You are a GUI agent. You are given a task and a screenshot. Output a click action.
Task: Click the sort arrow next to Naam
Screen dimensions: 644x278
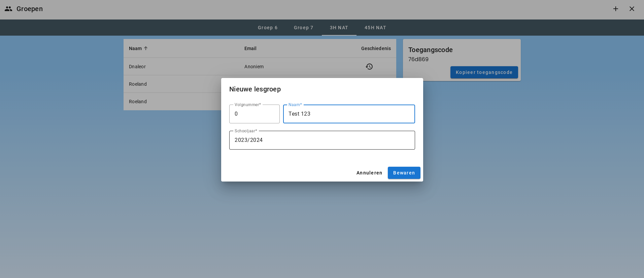click(146, 48)
